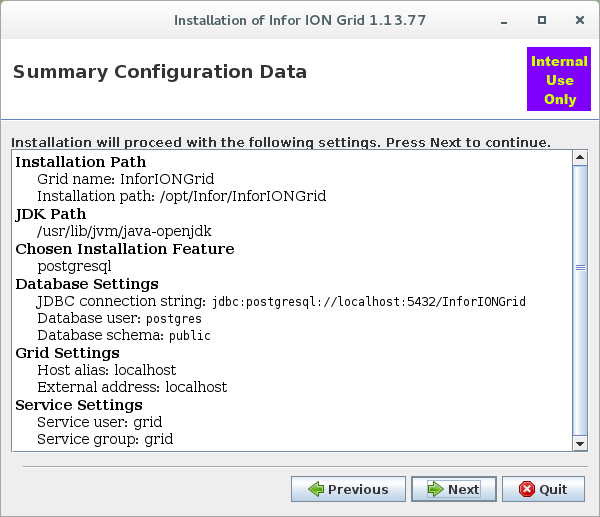Click the scrollbar up arrow in summary

[x=579, y=158]
